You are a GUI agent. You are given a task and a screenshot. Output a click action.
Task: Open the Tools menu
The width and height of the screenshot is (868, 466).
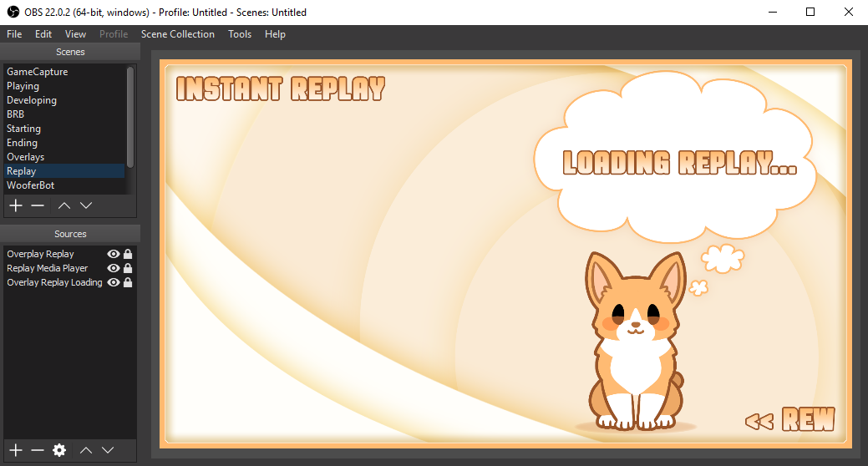click(x=240, y=34)
